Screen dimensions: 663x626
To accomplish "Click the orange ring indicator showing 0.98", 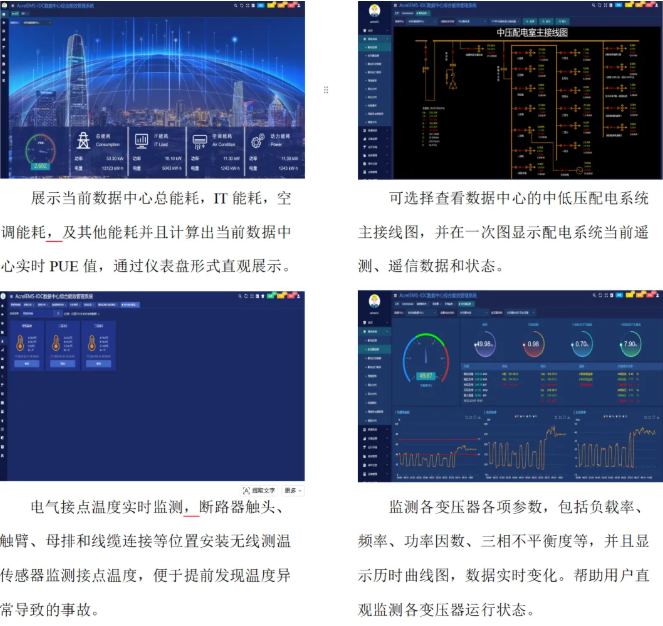I will coord(533,344).
